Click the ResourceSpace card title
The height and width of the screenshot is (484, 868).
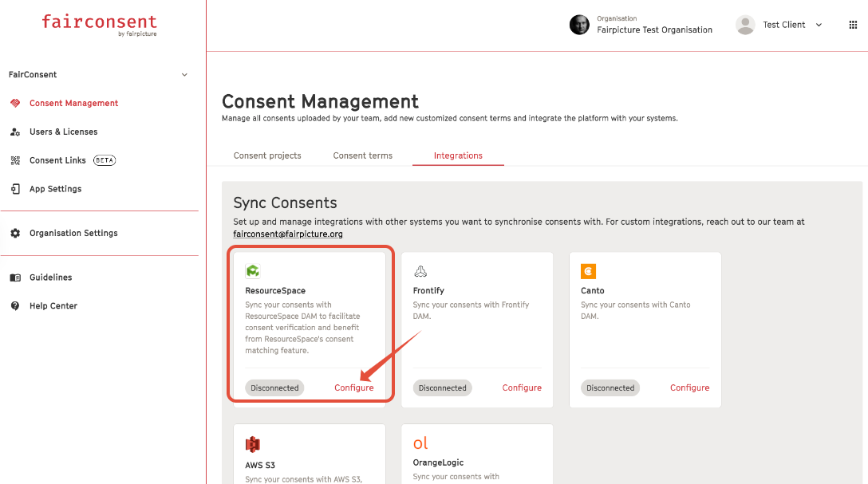[x=275, y=290]
